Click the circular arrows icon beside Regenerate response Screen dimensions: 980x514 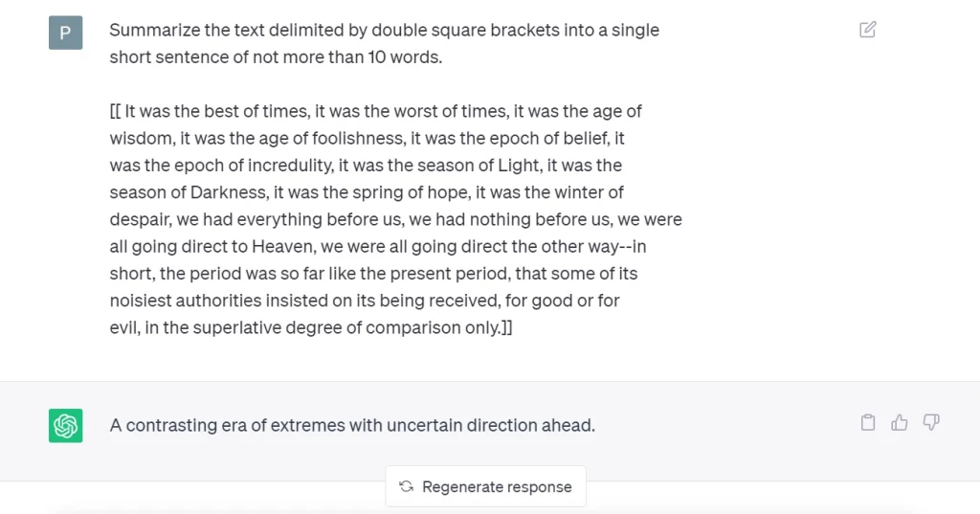coord(406,486)
